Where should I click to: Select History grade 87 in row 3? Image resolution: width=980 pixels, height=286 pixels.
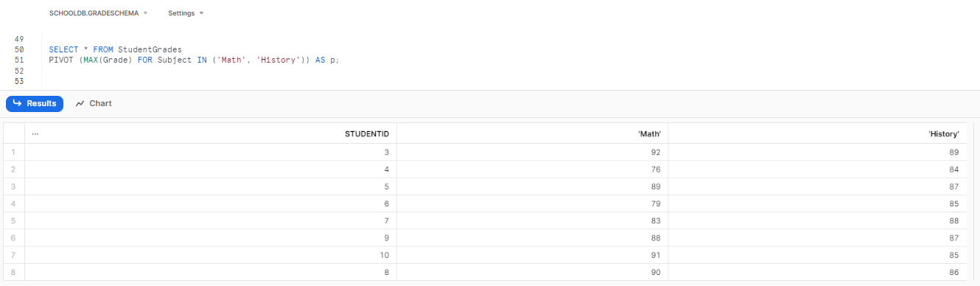[817, 186]
